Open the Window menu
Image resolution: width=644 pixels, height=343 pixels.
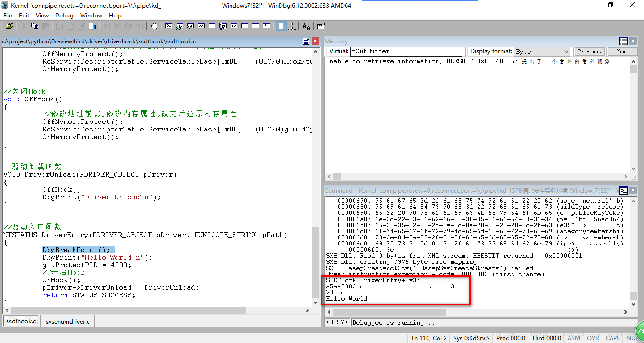pyautogui.click(x=91, y=16)
